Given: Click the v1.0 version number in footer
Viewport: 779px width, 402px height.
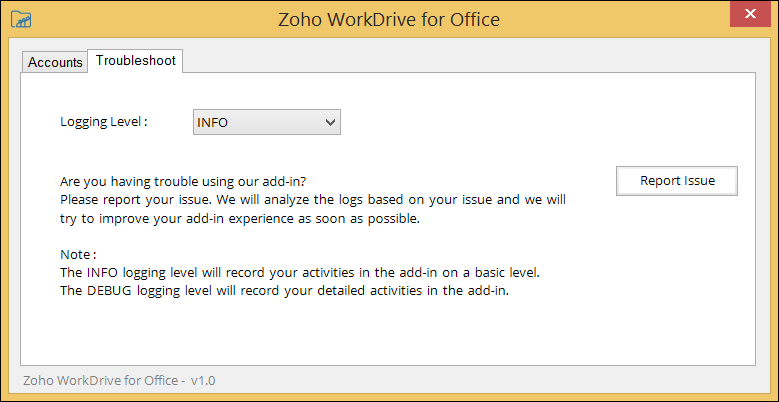Looking at the screenshot, I should click(203, 381).
